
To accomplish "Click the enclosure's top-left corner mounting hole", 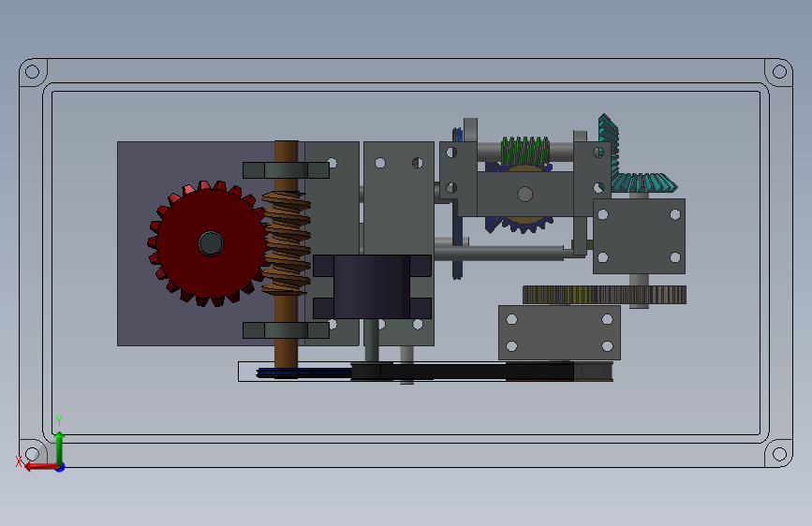I will [x=32, y=71].
